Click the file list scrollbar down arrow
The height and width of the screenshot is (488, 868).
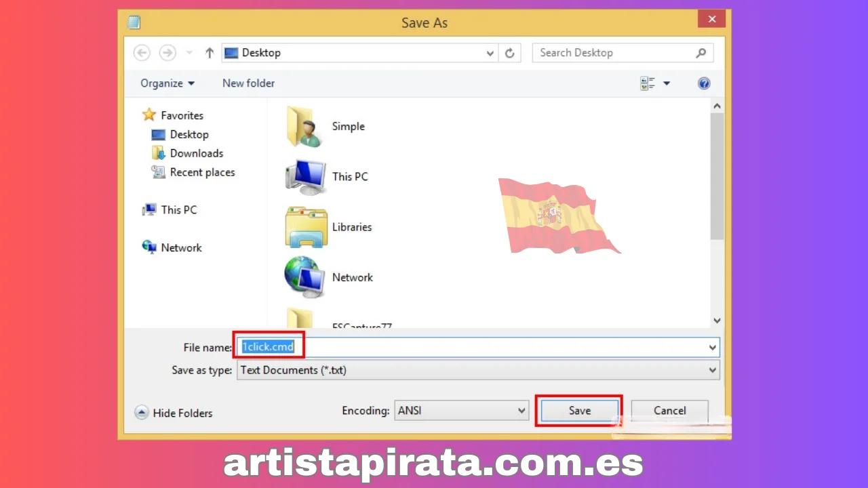pyautogui.click(x=717, y=321)
